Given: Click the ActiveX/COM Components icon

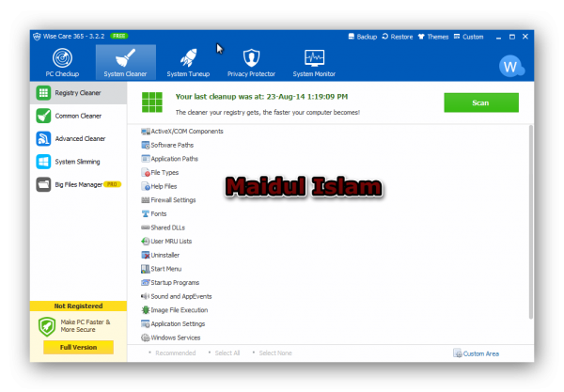Looking at the screenshot, I should (x=146, y=132).
